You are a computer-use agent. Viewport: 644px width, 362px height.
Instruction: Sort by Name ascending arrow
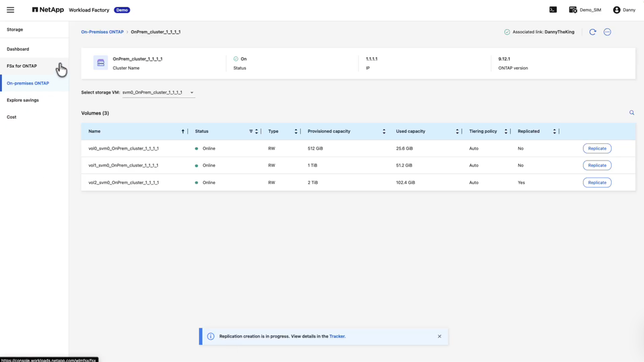(183, 132)
